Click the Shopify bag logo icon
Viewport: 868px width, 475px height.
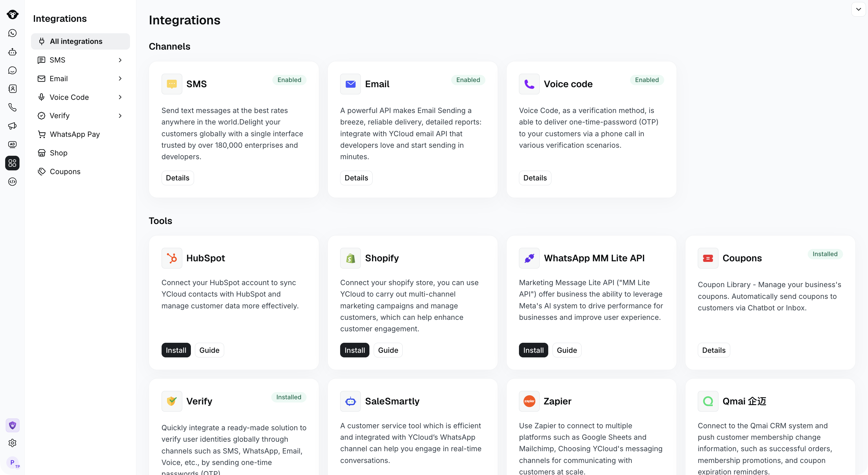pyautogui.click(x=350, y=258)
